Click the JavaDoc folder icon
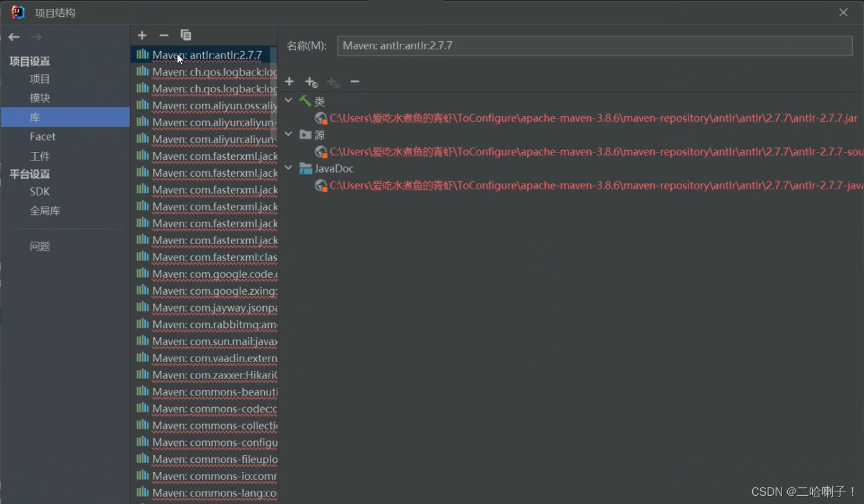This screenshot has height=504, width=864. 305,168
